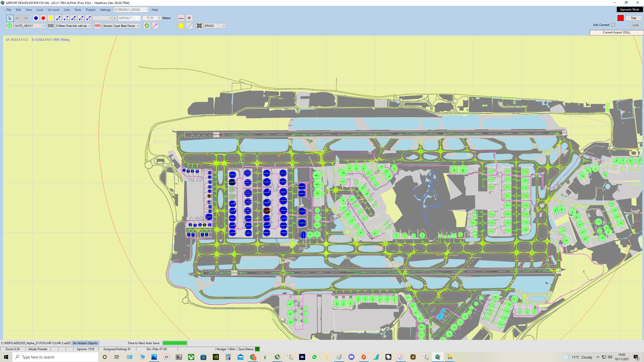The image size is (644, 362).
Task: Click the dark red ruler measure tool
Action: (181, 18)
